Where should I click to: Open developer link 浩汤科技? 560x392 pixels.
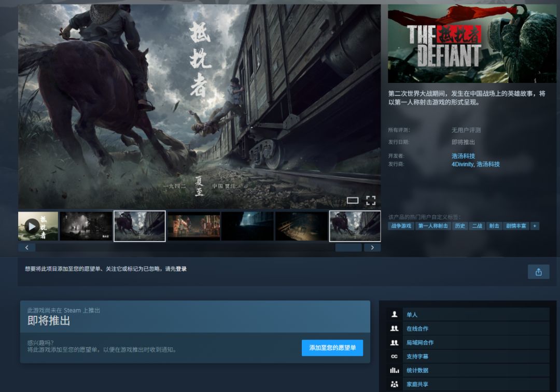463,156
